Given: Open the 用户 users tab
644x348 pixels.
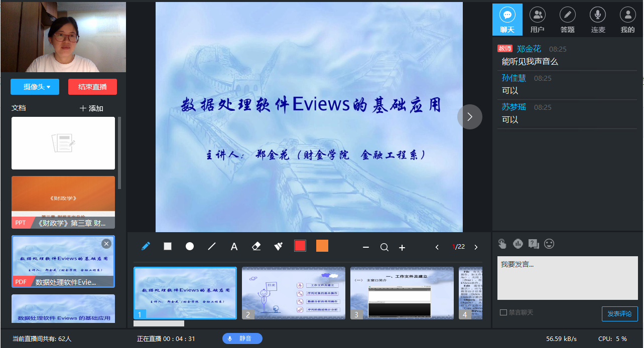Looking at the screenshot, I should [538, 20].
